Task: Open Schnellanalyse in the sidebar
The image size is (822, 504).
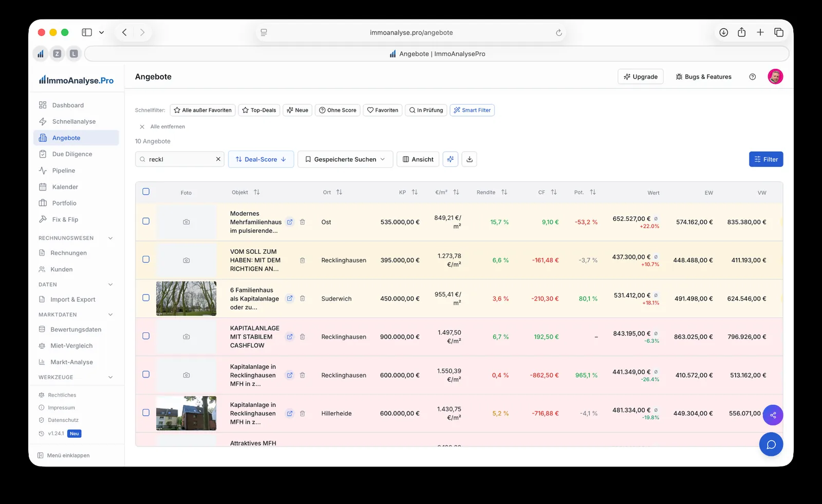Action: pos(76,122)
